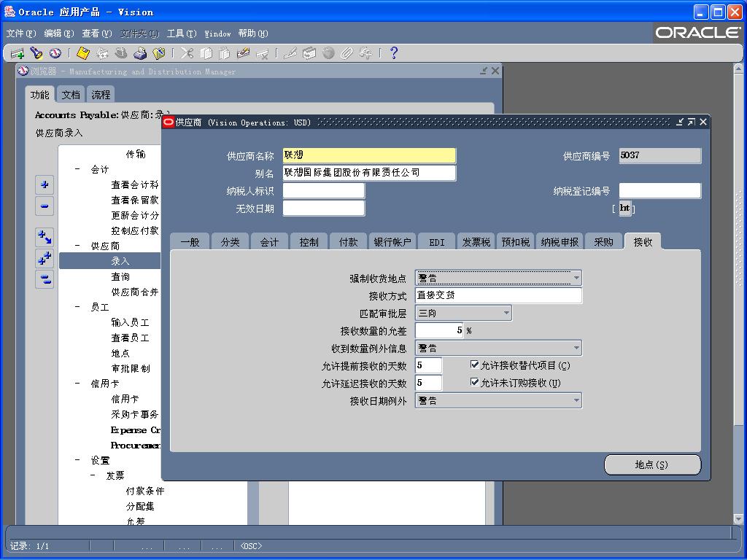Click the Show Navigator compass icon
747x560 pixels.
[55, 53]
